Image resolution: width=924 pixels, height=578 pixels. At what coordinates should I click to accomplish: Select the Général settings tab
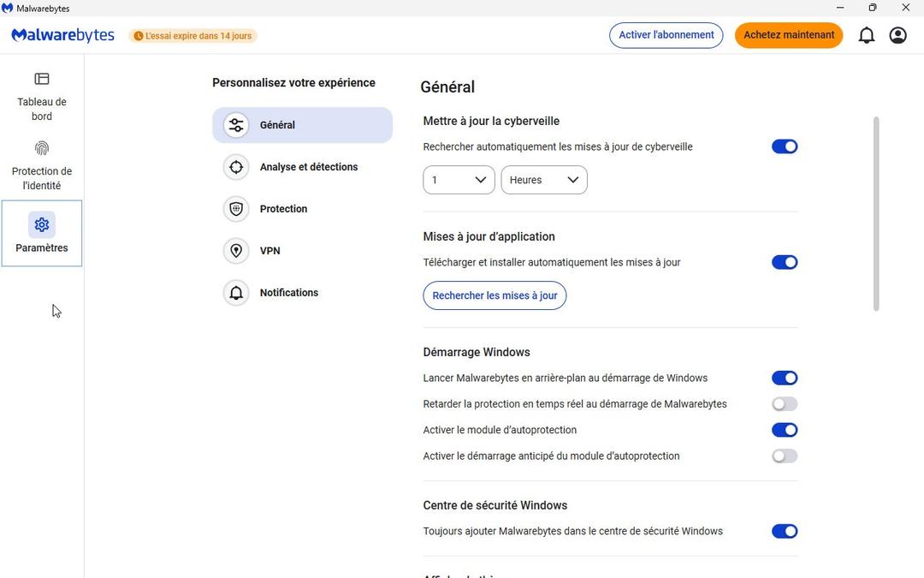click(x=302, y=125)
